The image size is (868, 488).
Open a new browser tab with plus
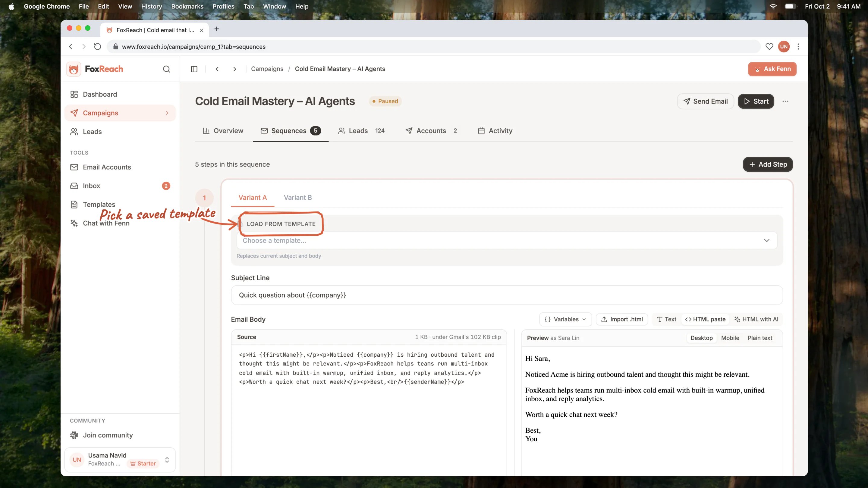click(217, 29)
